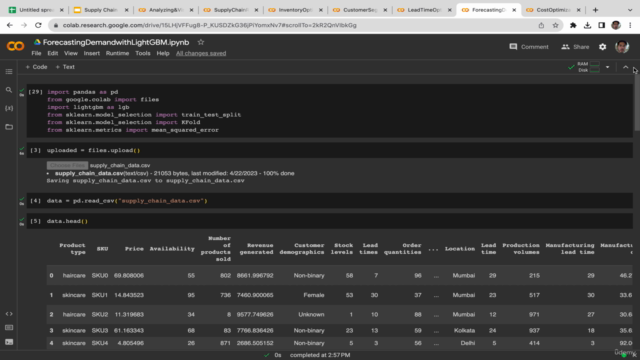The image size is (640, 360).
Task: Open the browser downloads icon
Action: (587, 25)
